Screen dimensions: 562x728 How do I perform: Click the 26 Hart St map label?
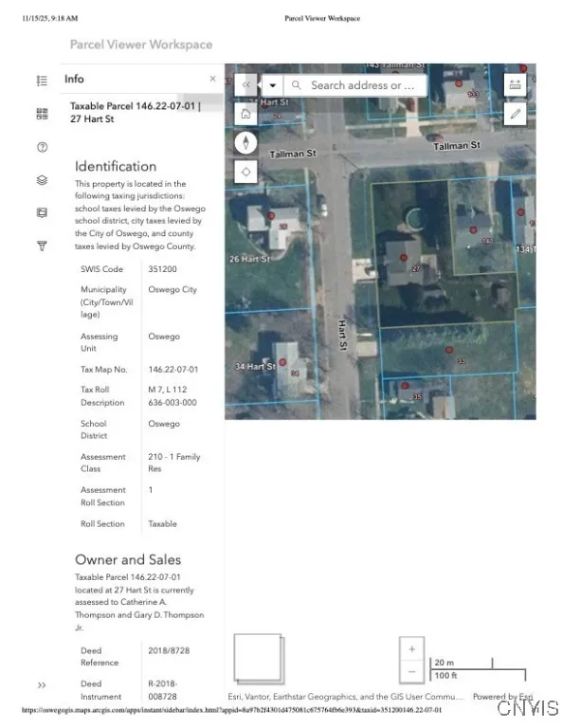click(249, 259)
